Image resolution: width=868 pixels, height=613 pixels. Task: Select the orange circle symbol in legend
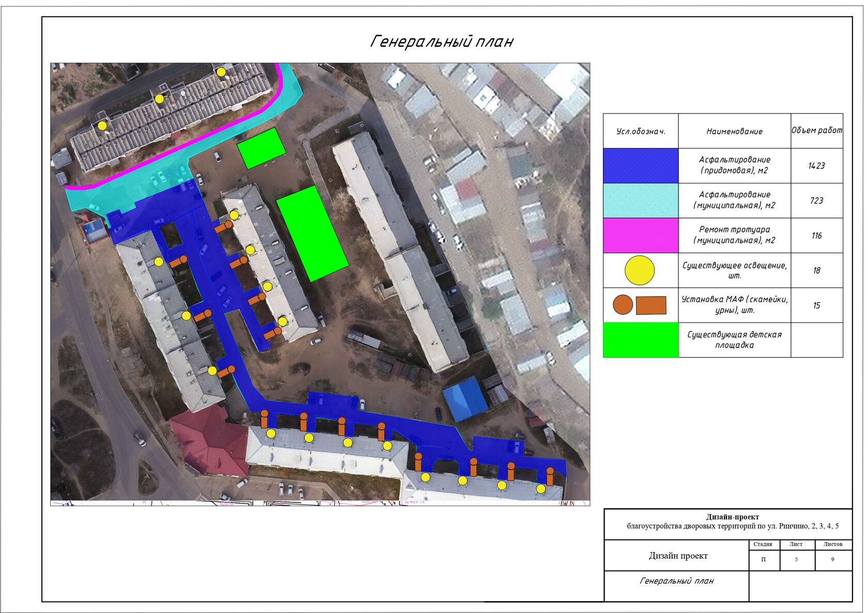click(x=623, y=305)
